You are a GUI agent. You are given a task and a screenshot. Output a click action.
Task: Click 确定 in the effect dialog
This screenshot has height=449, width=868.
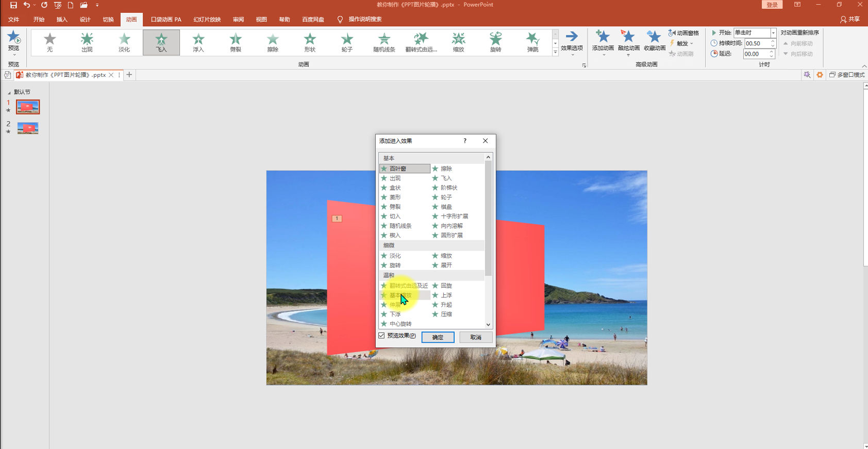(x=438, y=337)
